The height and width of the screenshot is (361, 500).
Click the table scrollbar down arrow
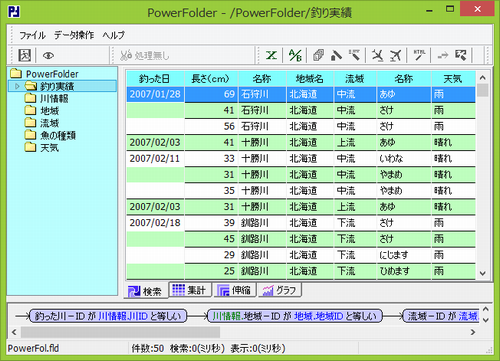[483, 273]
